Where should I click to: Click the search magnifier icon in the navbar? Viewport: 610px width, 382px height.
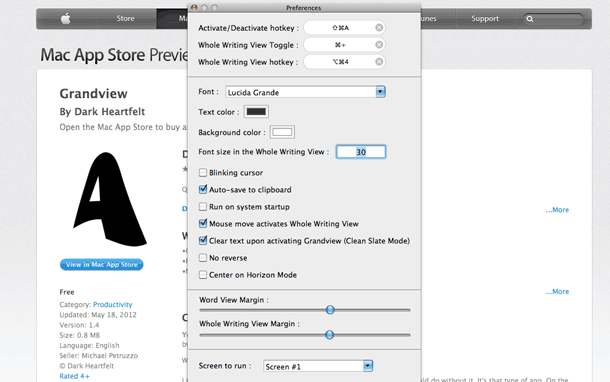[x=530, y=19]
